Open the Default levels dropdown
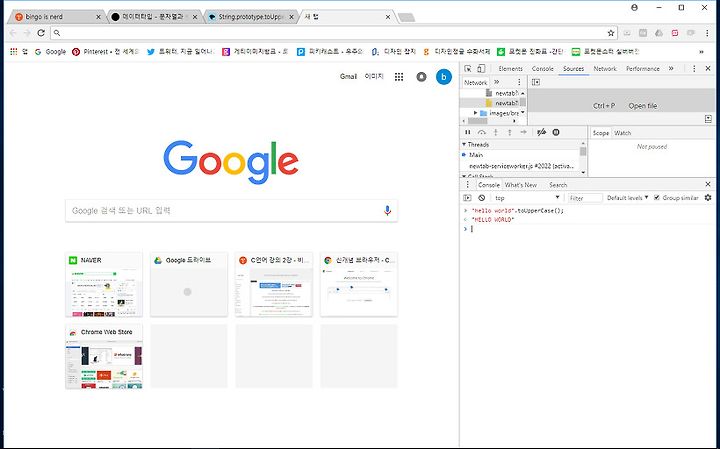The width and height of the screenshot is (720, 449). [x=627, y=198]
